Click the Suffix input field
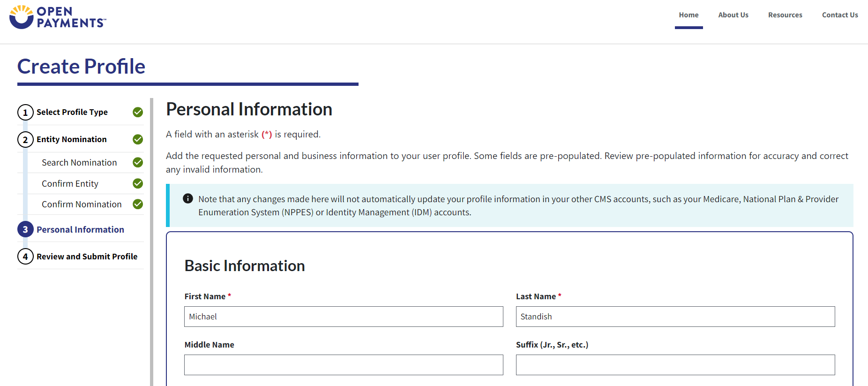This screenshot has height=386, width=868. (x=675, y=365)
